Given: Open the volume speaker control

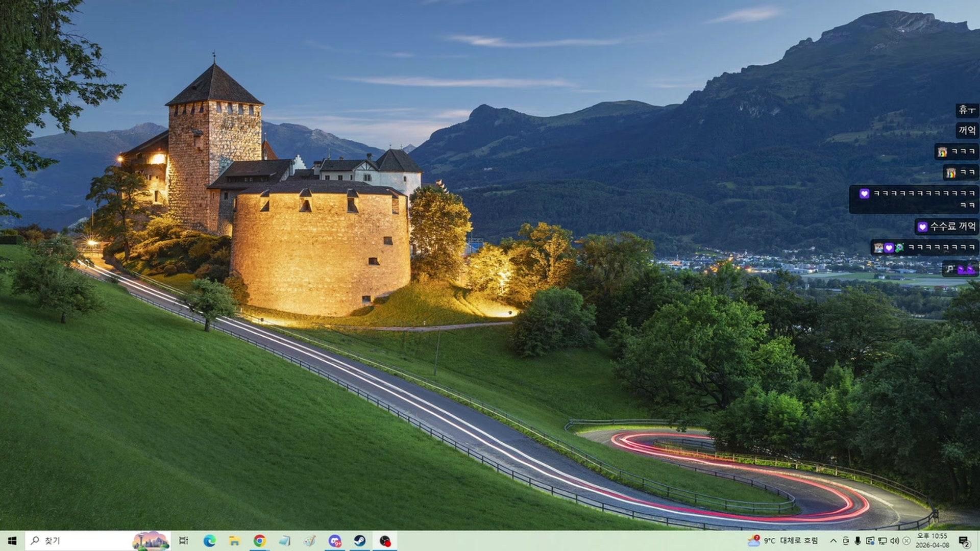Looking at the screenshot, I should tap(895, 541).
